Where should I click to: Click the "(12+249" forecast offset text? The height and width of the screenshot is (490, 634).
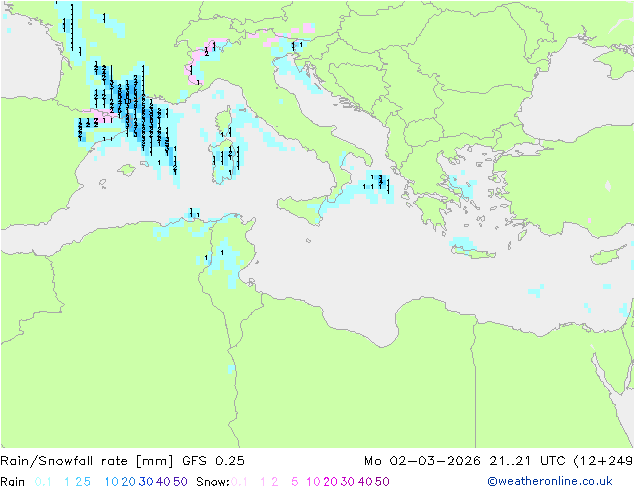tap(603, 461)
